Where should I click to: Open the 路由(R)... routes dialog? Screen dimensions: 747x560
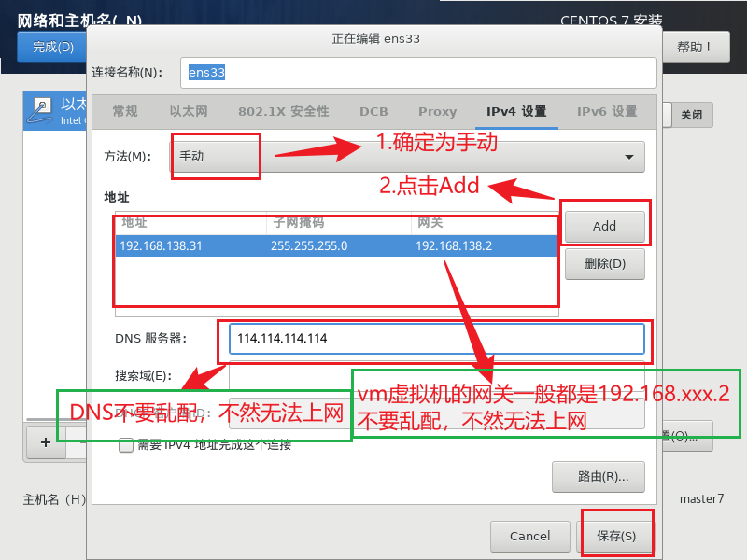tap(598, 476)
